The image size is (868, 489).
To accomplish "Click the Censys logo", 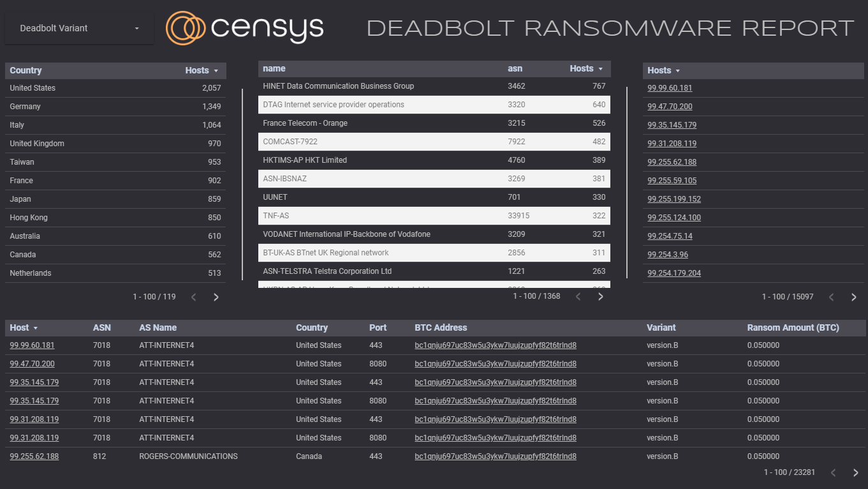I will 244,28.
